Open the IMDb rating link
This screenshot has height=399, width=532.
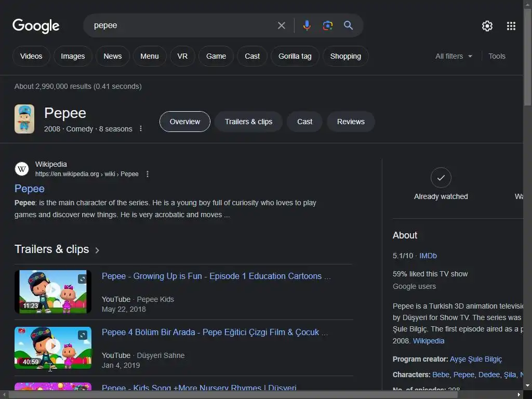pos(428,256)
